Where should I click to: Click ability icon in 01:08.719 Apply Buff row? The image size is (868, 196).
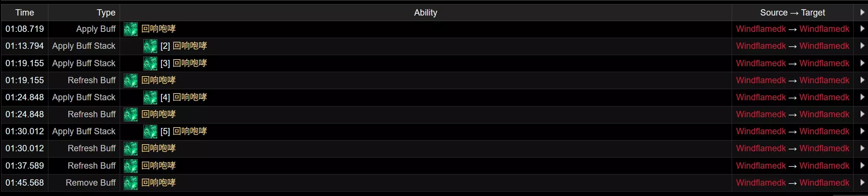[x=131, y=29]
